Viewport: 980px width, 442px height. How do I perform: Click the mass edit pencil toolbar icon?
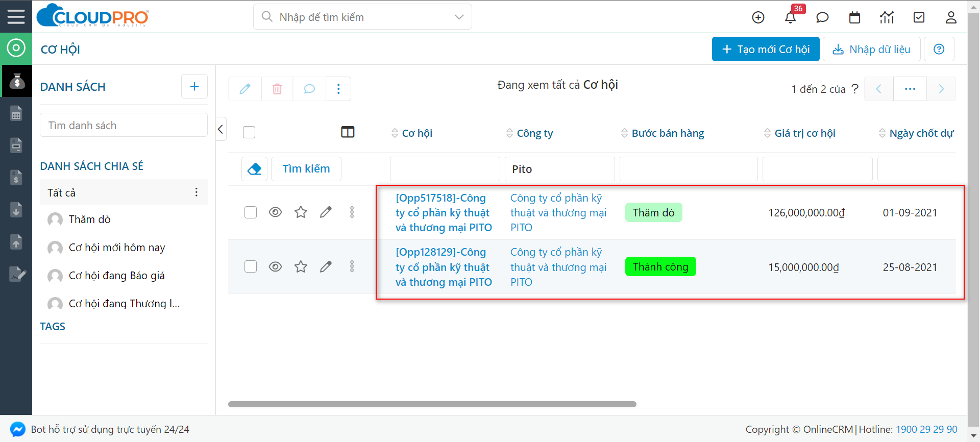pos(245,89)
